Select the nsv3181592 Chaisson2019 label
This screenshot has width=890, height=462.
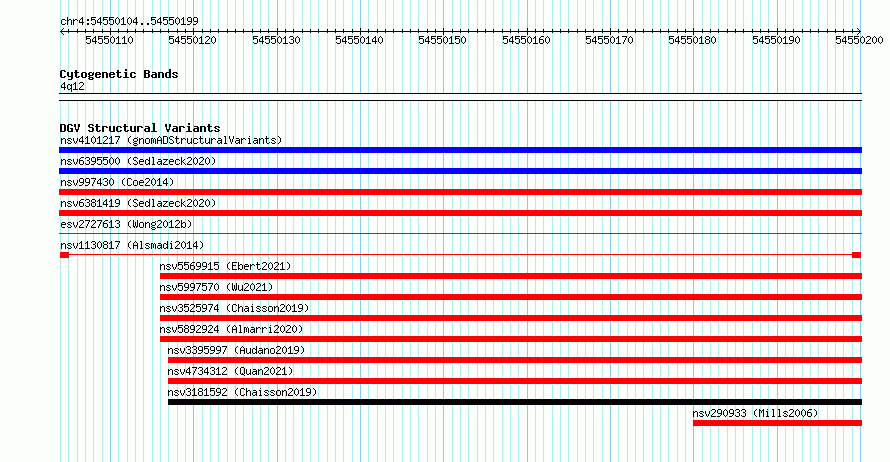[242, 392]
